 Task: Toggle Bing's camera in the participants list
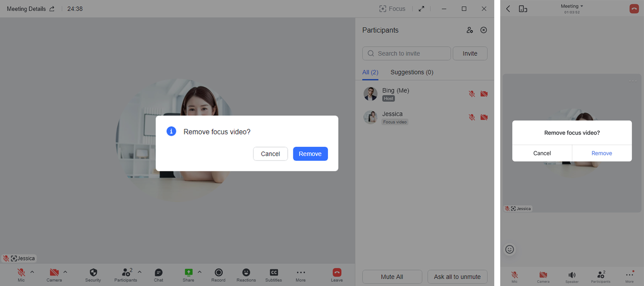[x=484, y=94]
